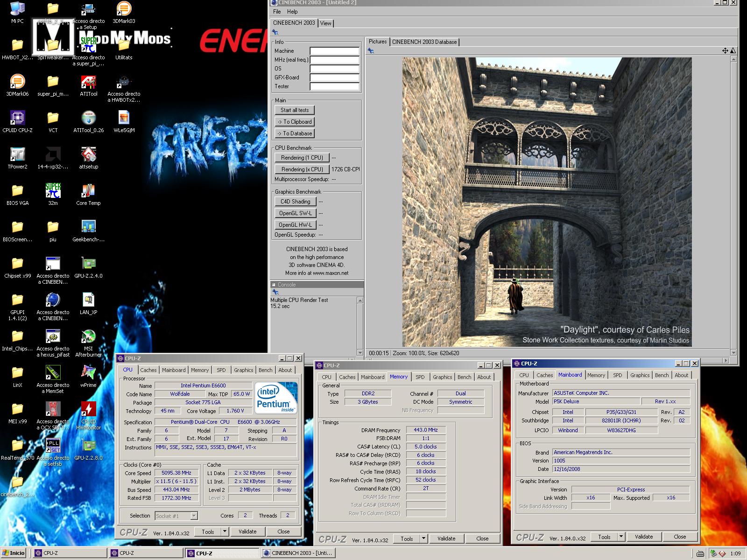Select the Pictures tab in CINEBENCH
Viewport: 747px width, 560px height.
coord(378,42)
